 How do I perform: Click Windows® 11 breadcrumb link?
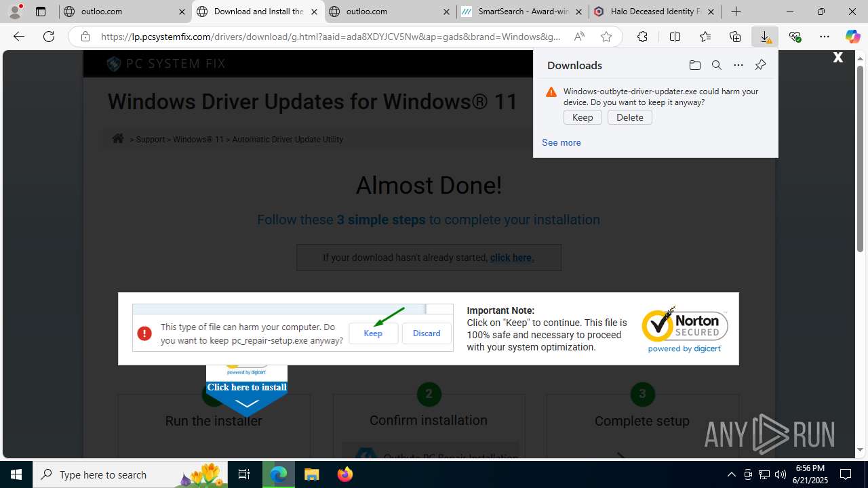[x=198, y=139]
